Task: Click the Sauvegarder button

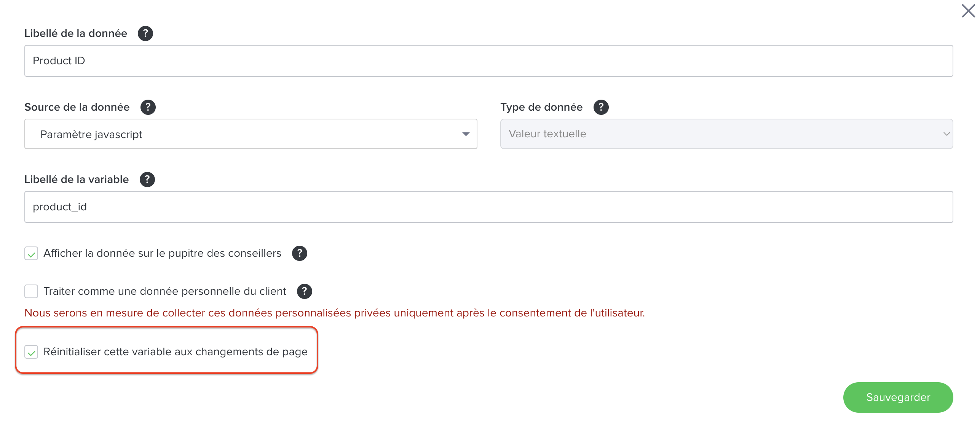Action: [x=898, y=397]
